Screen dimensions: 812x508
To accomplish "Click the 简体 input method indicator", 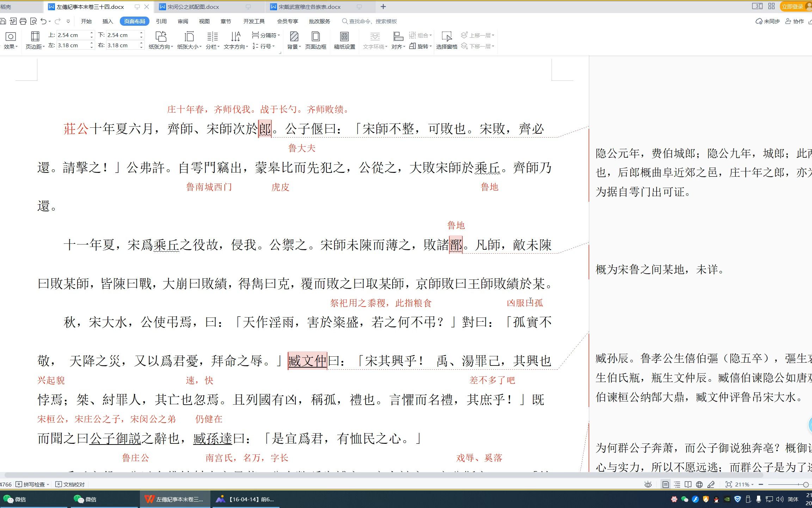I will (793, 499).
